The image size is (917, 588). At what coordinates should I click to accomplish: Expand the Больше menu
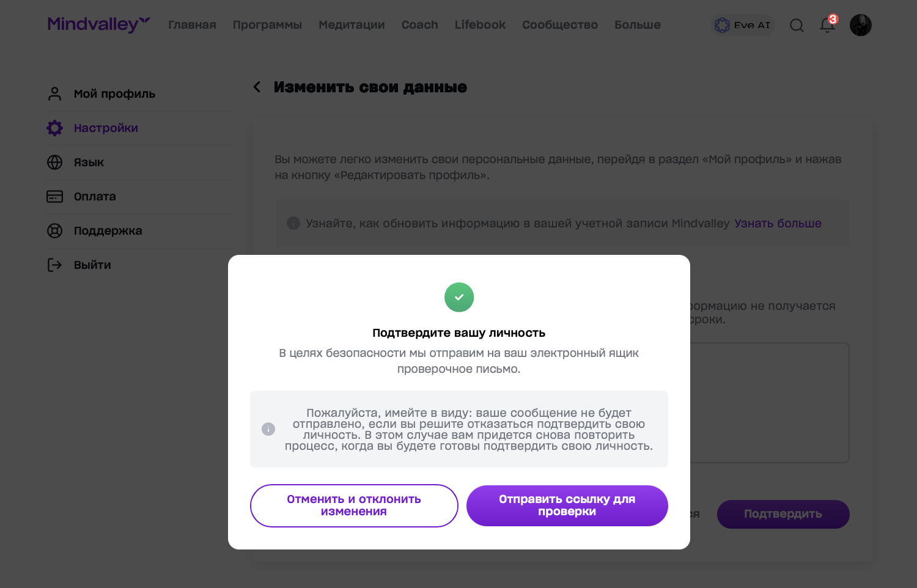tap(637, 25)
